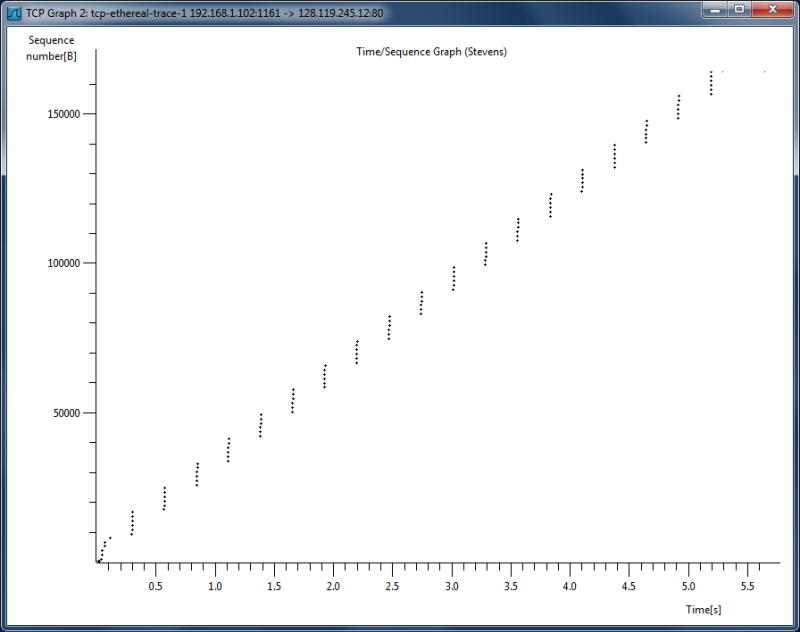Click the 50000 y-axis value

(x=66, y=413)
